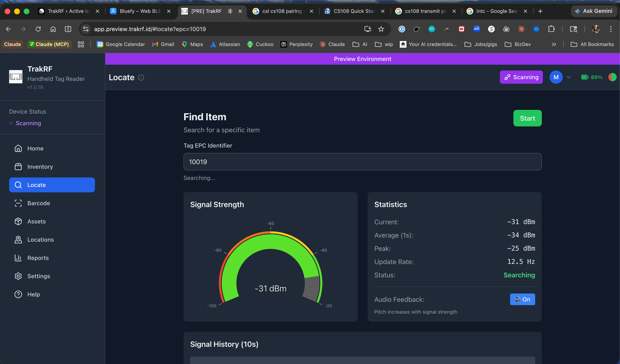Toggle Audio Feedback off
This screenshot has height=364, width=620.
522,299
